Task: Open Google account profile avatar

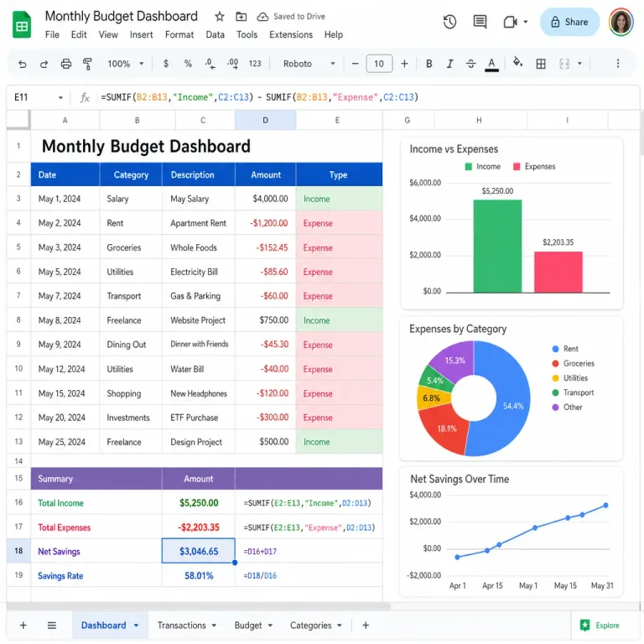Action: [x=621, y=22]
